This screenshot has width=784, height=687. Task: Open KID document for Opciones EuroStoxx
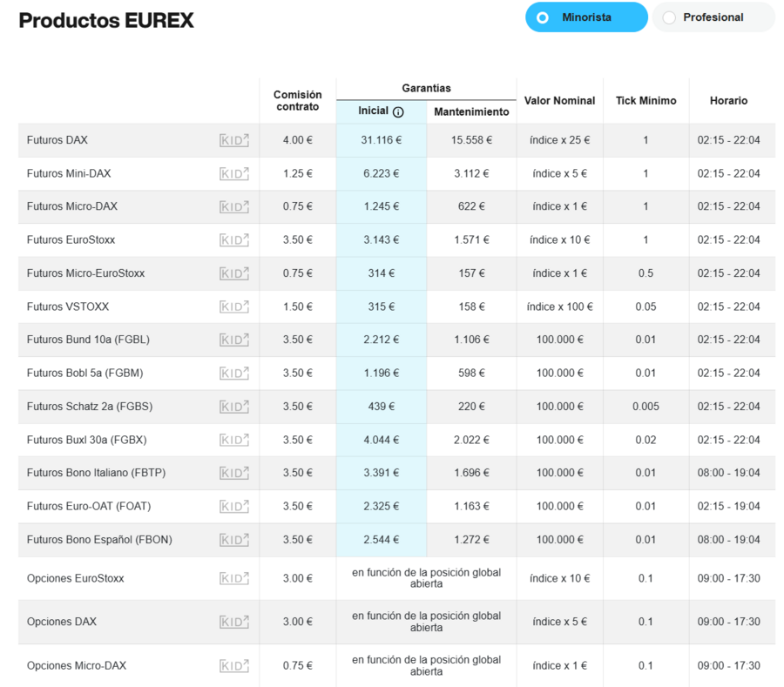point(234,578)
